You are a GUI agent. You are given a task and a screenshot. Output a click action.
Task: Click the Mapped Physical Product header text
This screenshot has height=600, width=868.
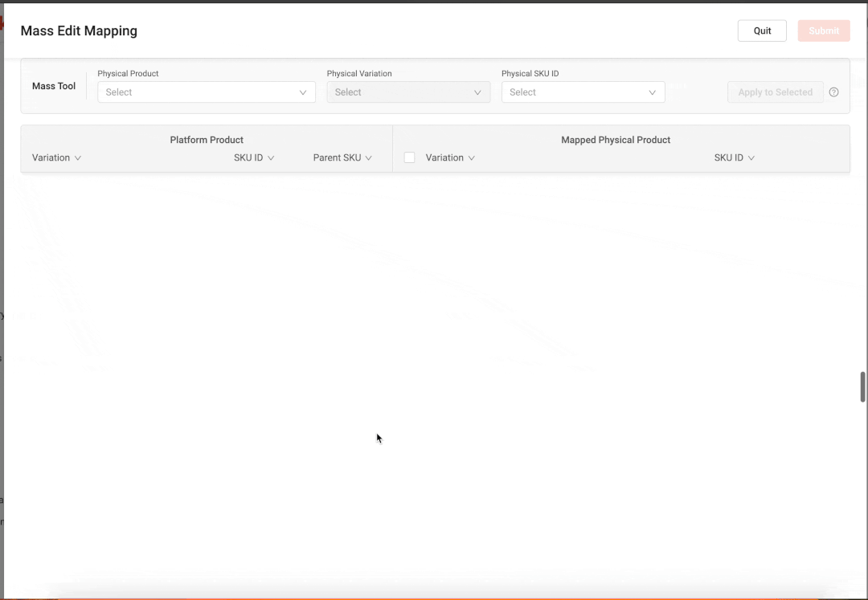616,140
